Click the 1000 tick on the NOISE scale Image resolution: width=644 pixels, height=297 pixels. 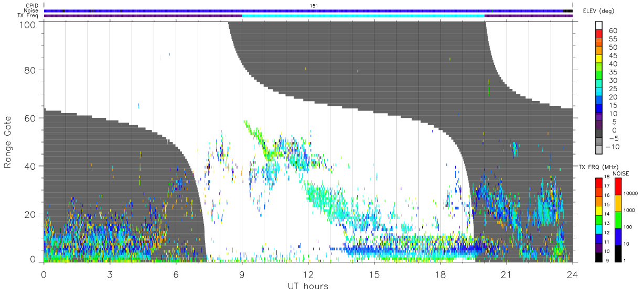629,210
